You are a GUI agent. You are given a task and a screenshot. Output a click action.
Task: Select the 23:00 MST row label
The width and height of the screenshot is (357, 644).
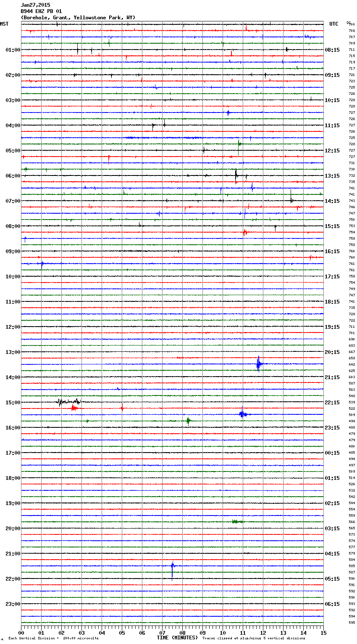click(x=13, y=604)
